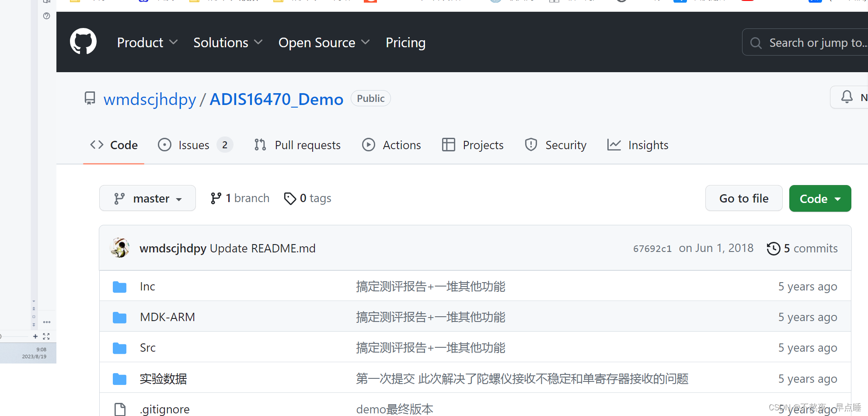Viewport: 868px width, 416px height.
Task: Click the Public visibility badge
Action: [x=370, y=98]
